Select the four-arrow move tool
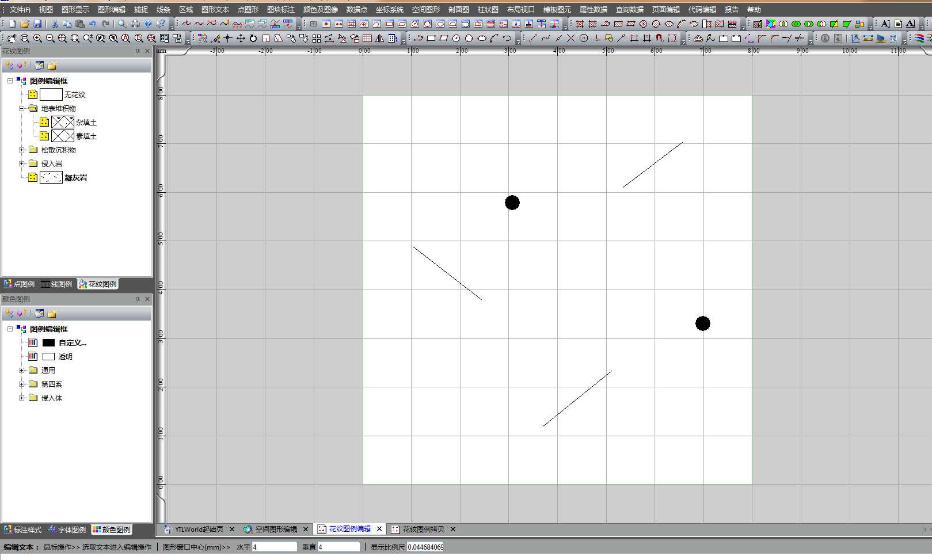 click(x=241, y=38)
